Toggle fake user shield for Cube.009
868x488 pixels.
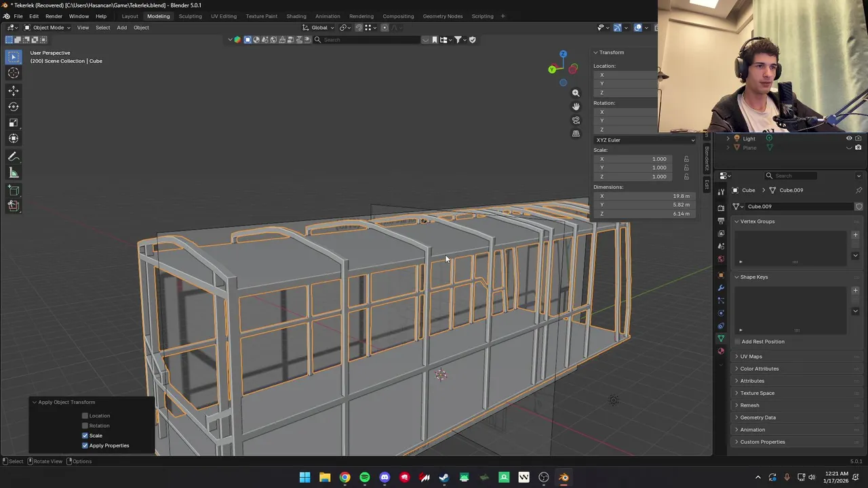[859, 207]
